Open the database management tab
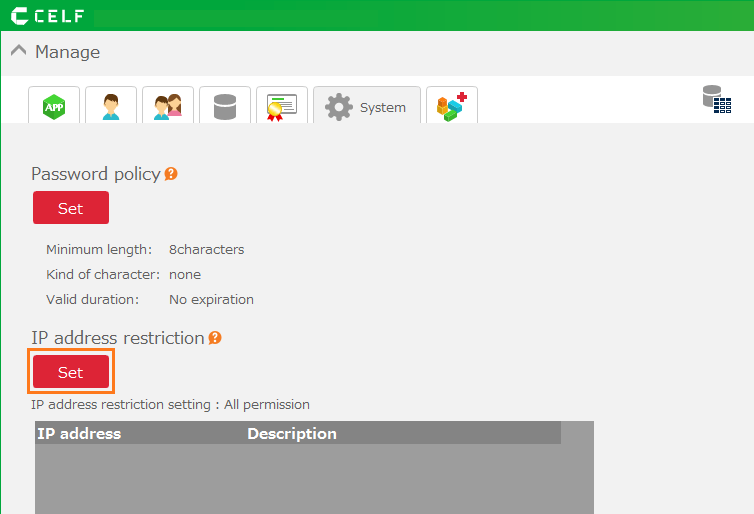 tap(225, 106)
